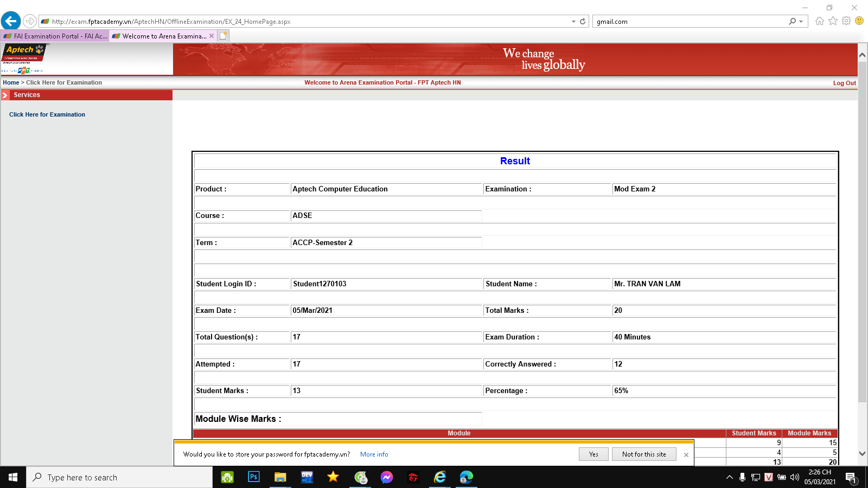The image size is (868, 488).
Task: Close the Welcome to Arena Examination tab
Action: coord(212,36)
